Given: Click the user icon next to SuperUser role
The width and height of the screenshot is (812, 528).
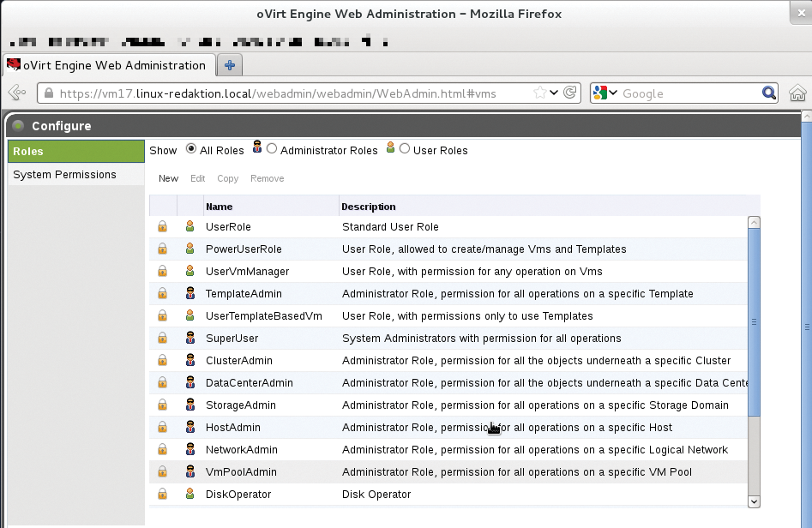Looking at the screenshot, I should click(x=189, y=338).
